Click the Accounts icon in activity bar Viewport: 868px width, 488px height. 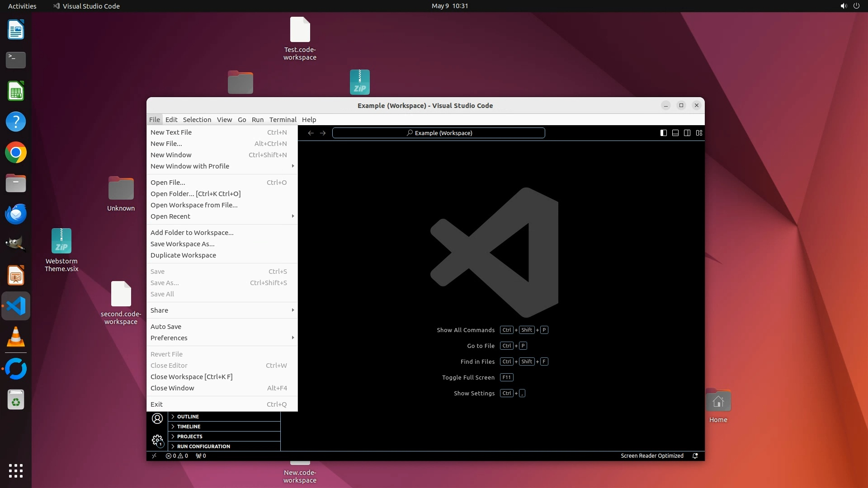(x=157, y=418)
